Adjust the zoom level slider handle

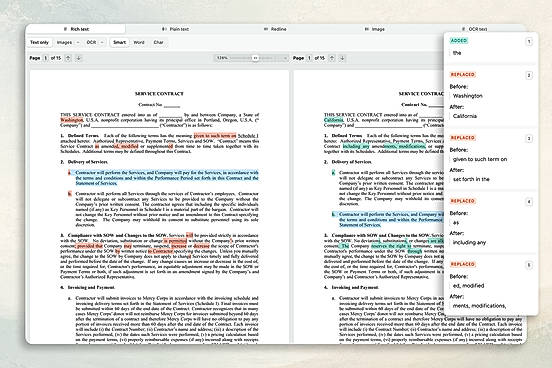(x=256, y=58)
